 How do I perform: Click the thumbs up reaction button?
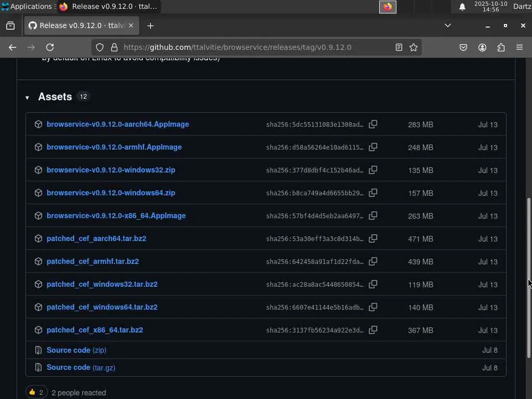[x=36, y=392]
